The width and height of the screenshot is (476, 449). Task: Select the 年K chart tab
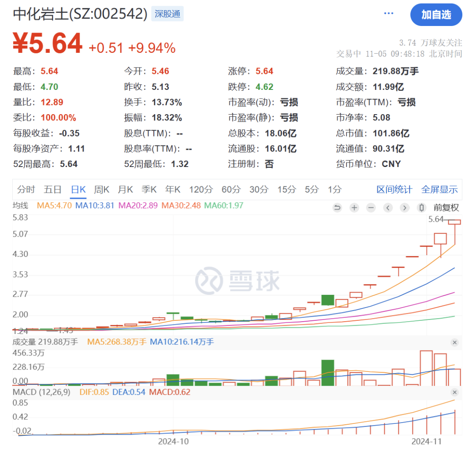pyautogui.click(x=173, y=189)
